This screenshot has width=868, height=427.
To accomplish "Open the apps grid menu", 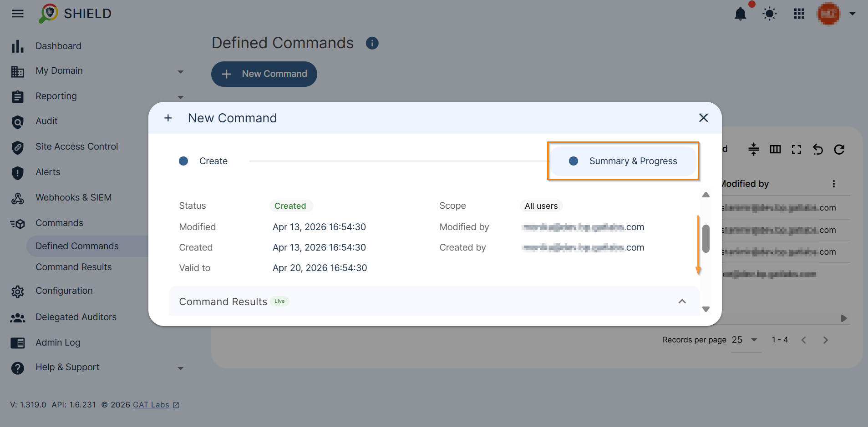I will click(799, 14).
